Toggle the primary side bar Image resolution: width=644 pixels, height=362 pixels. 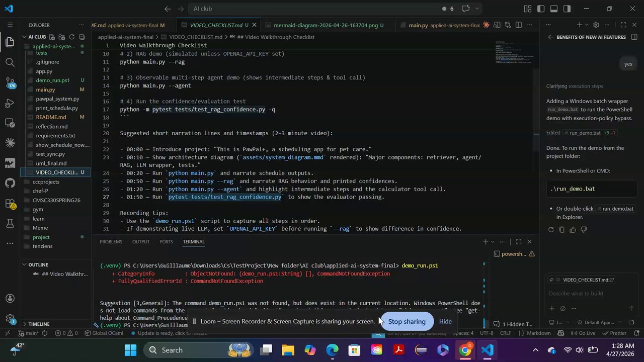541,9
